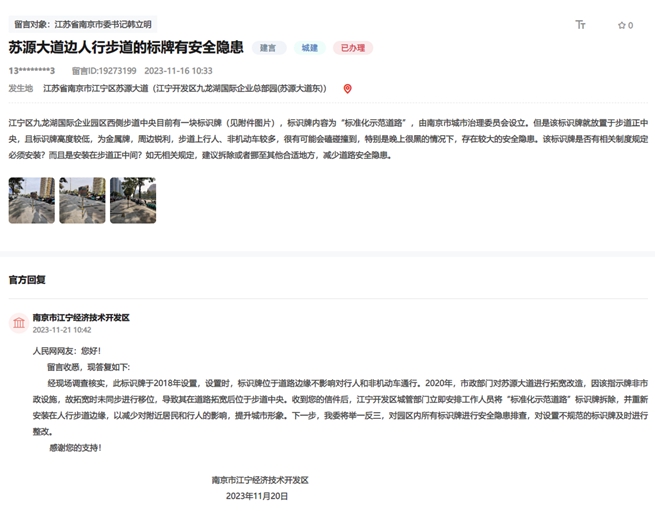Screen dimensions: 655x511
Task: Click the 官方回复 section heading
Action: point(27,280)
